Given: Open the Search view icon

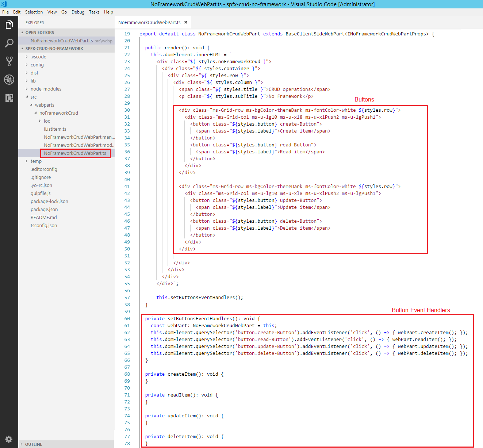Looking at the screenshot, I should coord(9,43).
